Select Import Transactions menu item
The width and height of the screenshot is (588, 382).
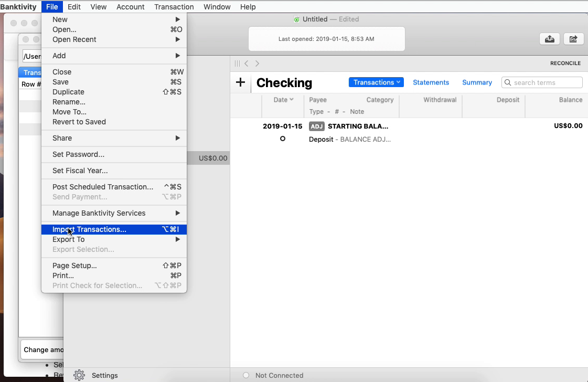click(114, 229)
